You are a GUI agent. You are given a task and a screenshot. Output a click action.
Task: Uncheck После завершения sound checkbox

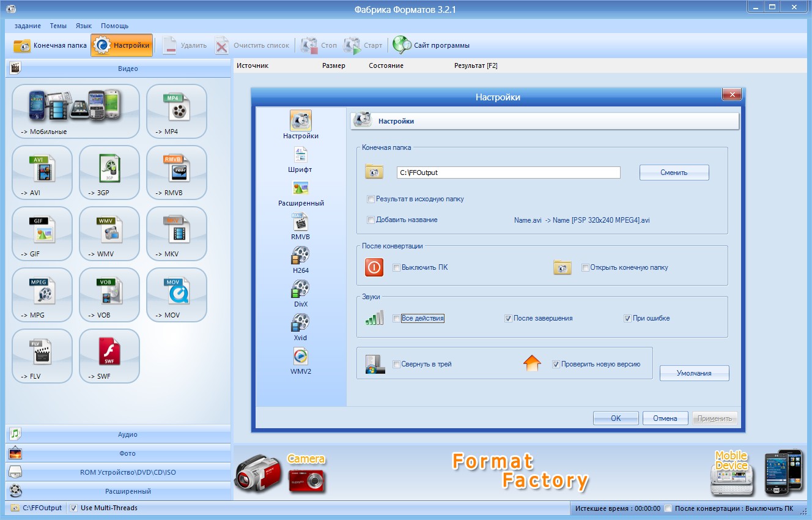[x=508, y=318]
